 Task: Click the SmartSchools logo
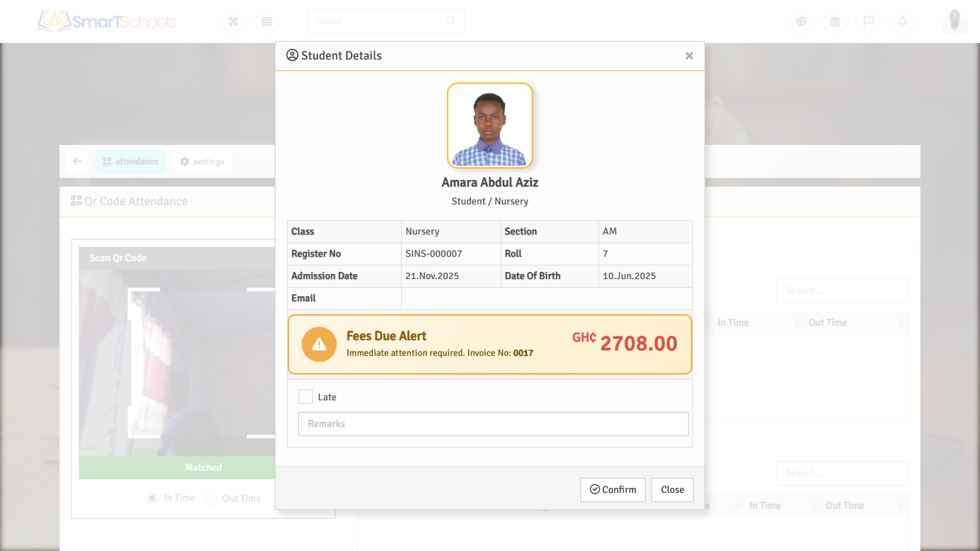pyautogui.click(x=107, y=21)
